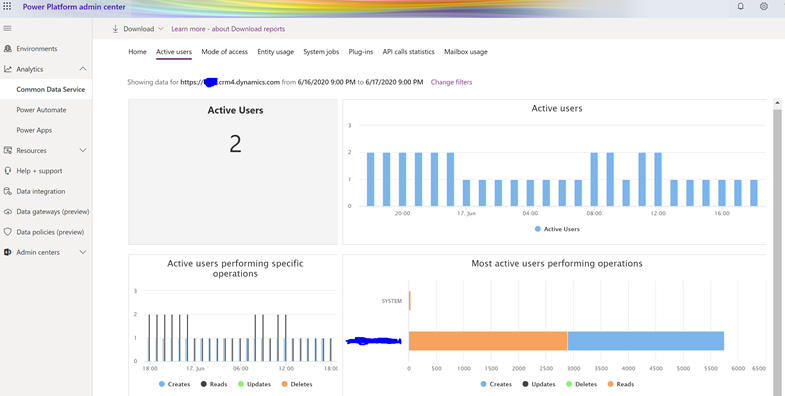This screenshot has height=396, width=785.
Task: Click the blue Creates bar segment
Action: pos(646,341)
